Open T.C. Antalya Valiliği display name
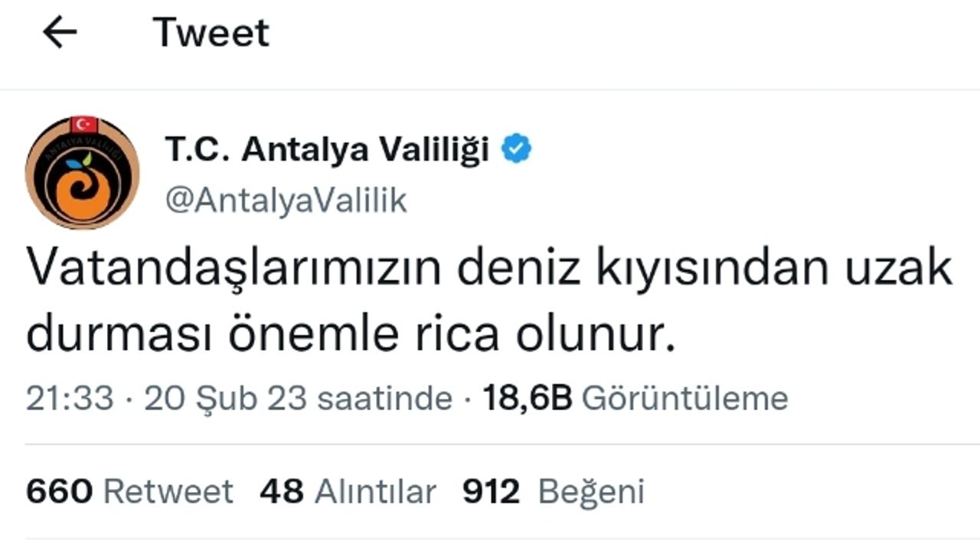This screenshot has height=551, width=980. (x=327, y=150)
